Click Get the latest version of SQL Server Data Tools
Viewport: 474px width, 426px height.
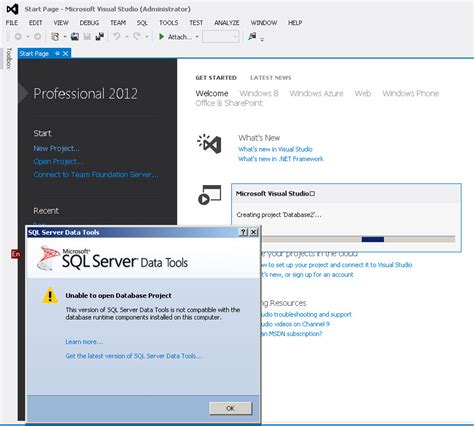point(134,356)
